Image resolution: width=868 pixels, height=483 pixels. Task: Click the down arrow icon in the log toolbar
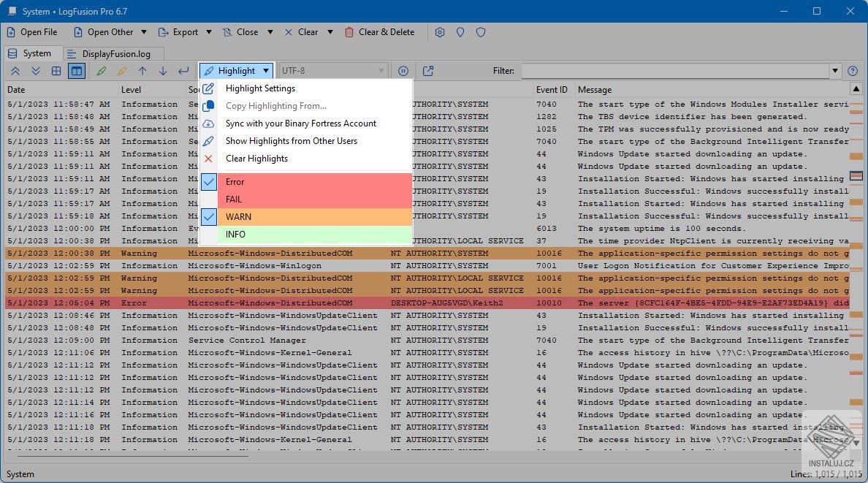(x=163, y=71)
